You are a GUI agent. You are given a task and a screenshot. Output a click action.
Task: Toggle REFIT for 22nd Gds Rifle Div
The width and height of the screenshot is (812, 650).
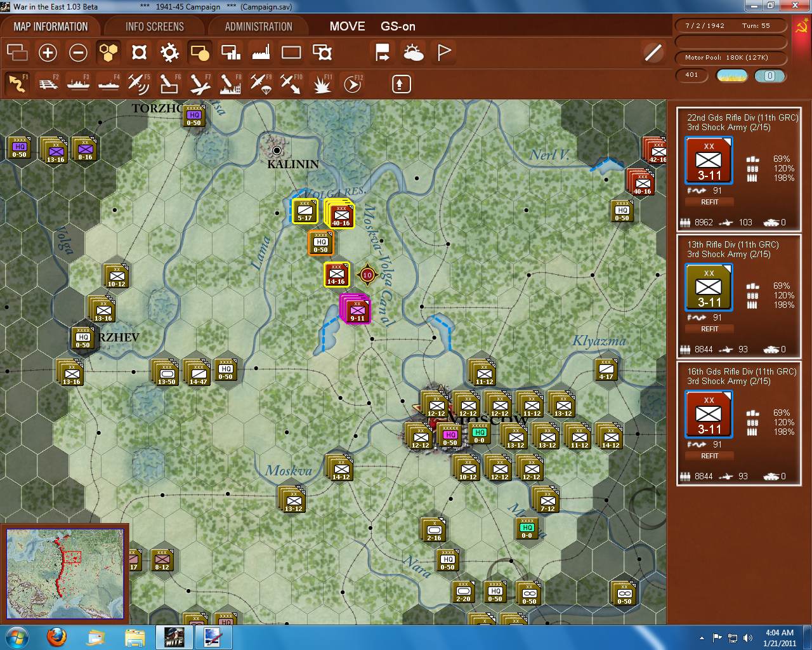[709, 202]
